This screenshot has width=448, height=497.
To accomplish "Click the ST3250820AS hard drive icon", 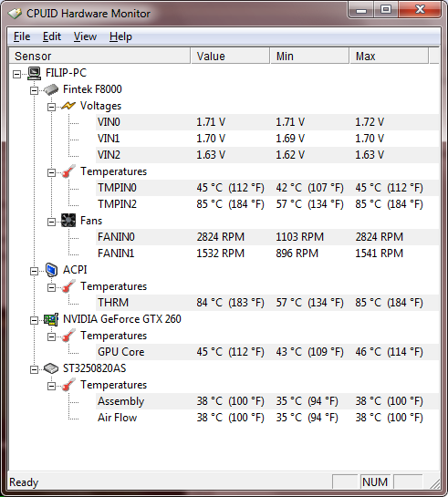I will pyautogui.click(x=51, y=368).
